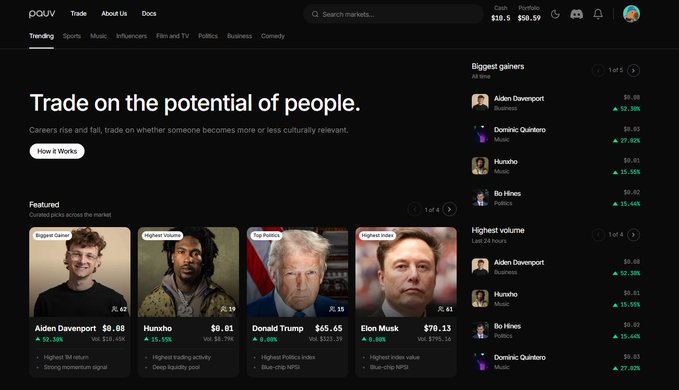Open Donald Trump featured card photo
Viewport: 679px width, 390px height.
[297, 272]
